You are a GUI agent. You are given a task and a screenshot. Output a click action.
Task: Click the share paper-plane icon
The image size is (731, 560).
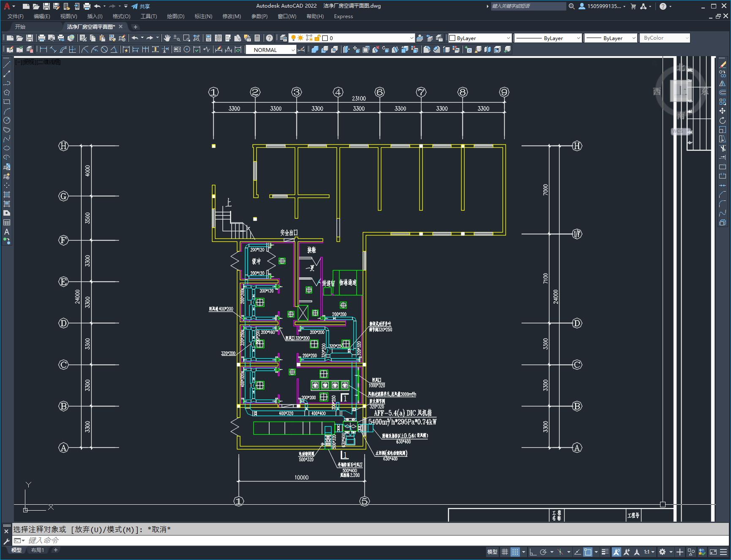(x=135, y=6)
